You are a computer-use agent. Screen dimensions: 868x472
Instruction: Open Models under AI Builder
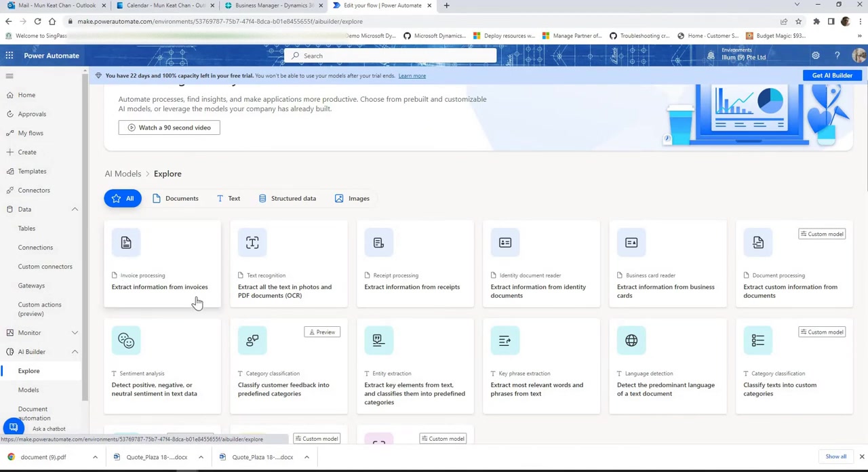(x=28, y=390)
